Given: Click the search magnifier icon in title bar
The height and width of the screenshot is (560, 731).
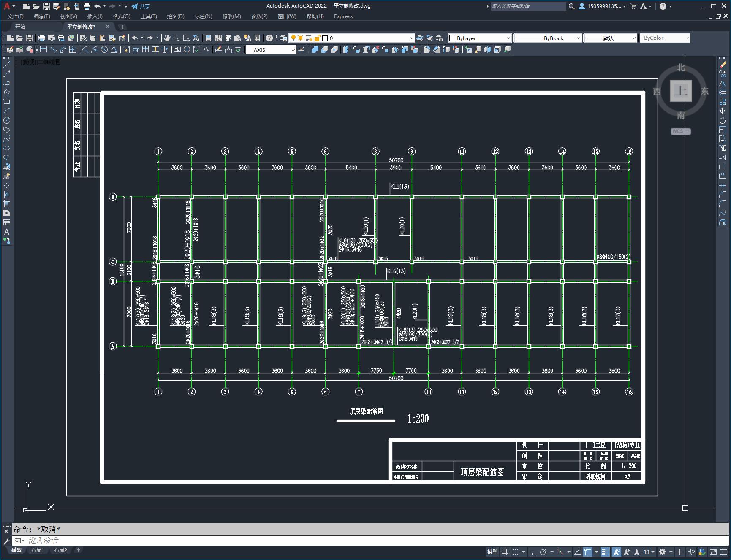Looking at the screenshot, I should point(571,6).
